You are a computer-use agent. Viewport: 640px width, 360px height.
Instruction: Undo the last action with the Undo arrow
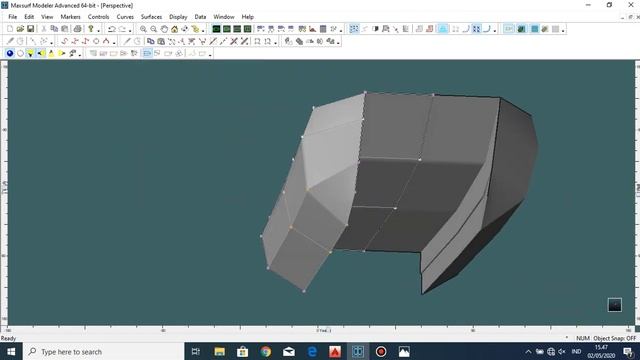click(x=111, y=29)
